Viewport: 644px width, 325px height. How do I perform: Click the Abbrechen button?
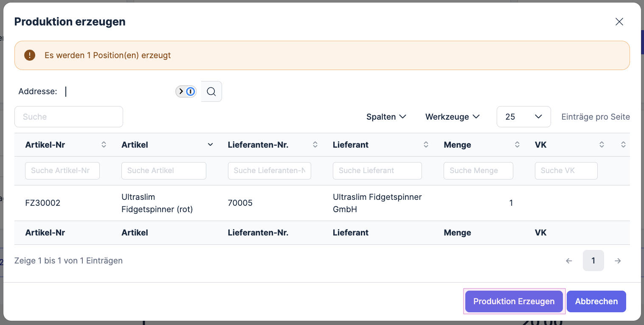tap(596, 301)
